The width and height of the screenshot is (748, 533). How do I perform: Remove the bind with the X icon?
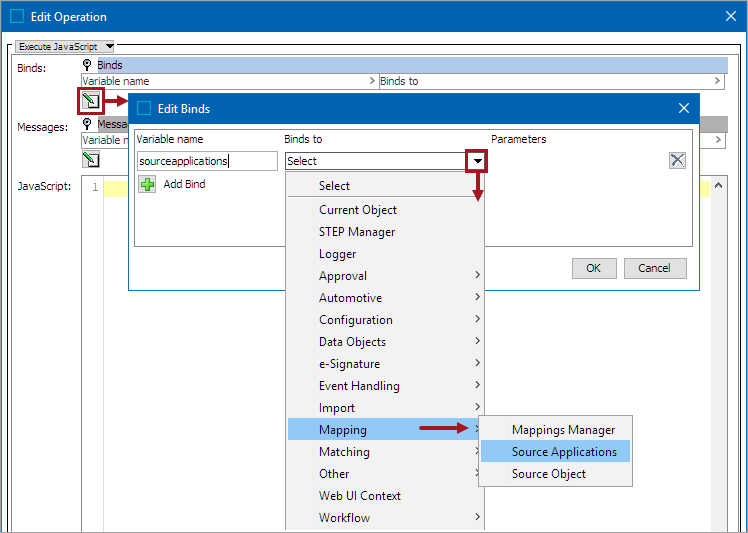click(x=677, y=160)
